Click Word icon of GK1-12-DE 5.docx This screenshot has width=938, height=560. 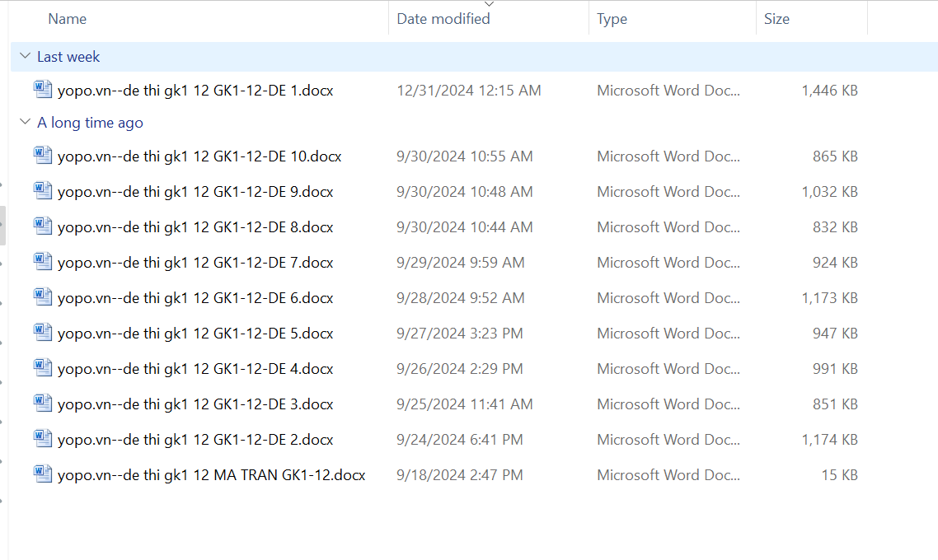[x=43, y=332]
